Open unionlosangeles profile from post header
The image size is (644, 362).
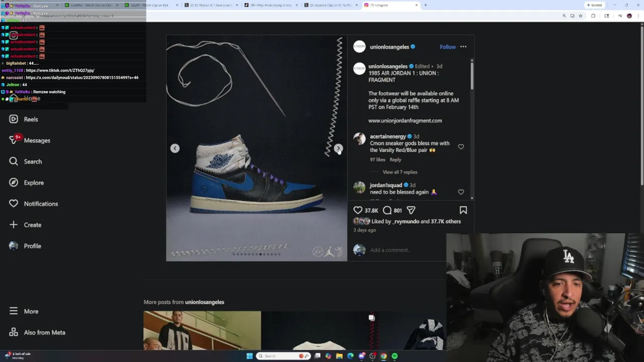coord(389,47)
